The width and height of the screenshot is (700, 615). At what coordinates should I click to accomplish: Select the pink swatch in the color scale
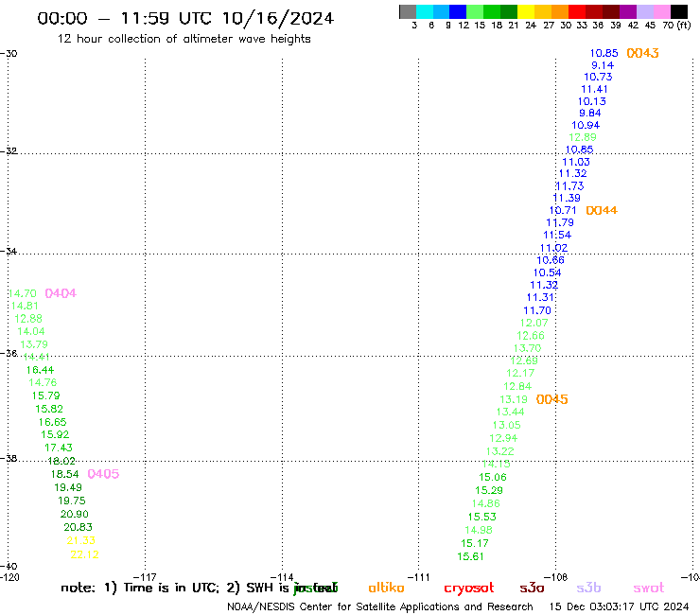pos(662,11)
